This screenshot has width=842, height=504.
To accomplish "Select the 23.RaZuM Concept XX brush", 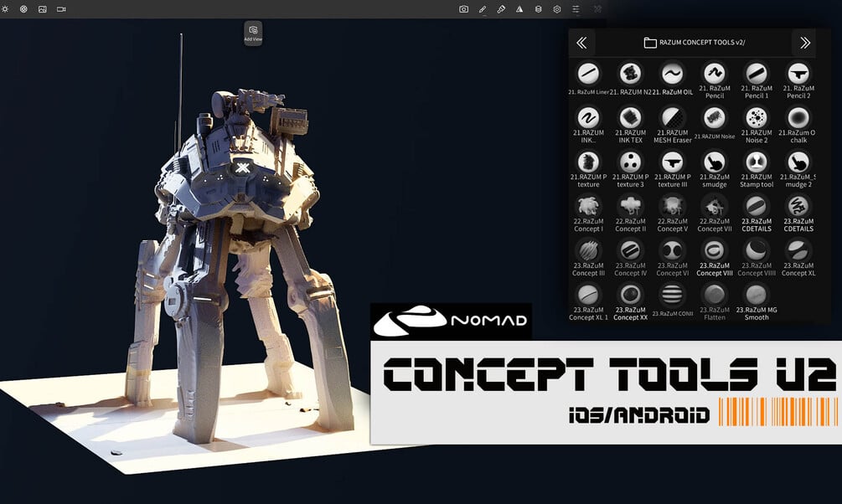I will [x=630, y=303].
